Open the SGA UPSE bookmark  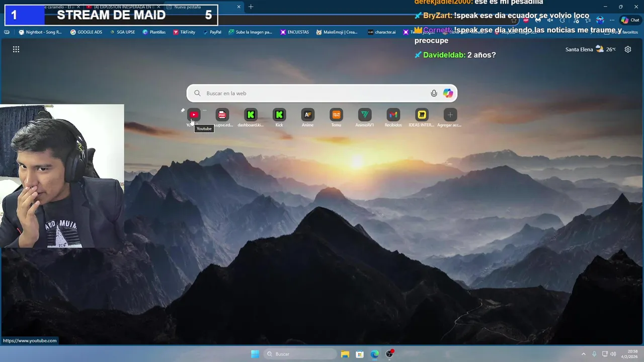point(122,32)
